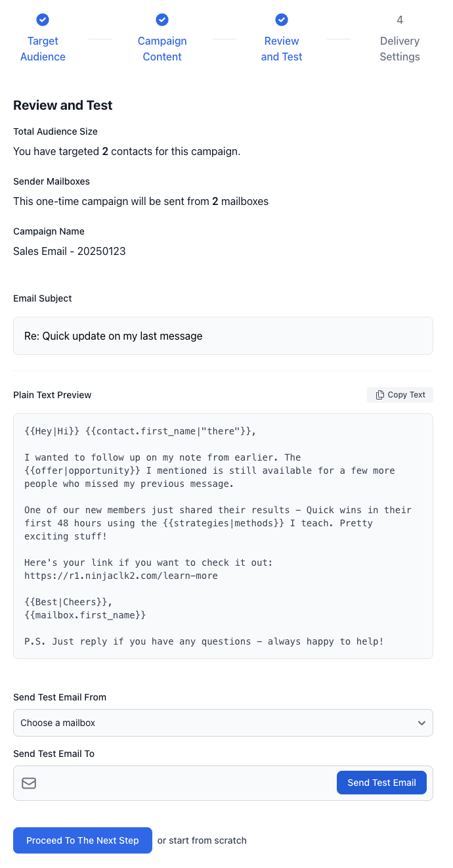Click the checkmark icon above Campaign Content
Viewport: 453px width, 868px height.
pyautogui.click(x=162, y=20)
